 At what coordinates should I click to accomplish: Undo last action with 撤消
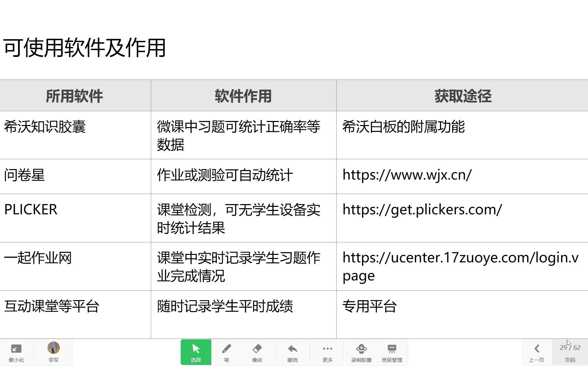[292, 352]
